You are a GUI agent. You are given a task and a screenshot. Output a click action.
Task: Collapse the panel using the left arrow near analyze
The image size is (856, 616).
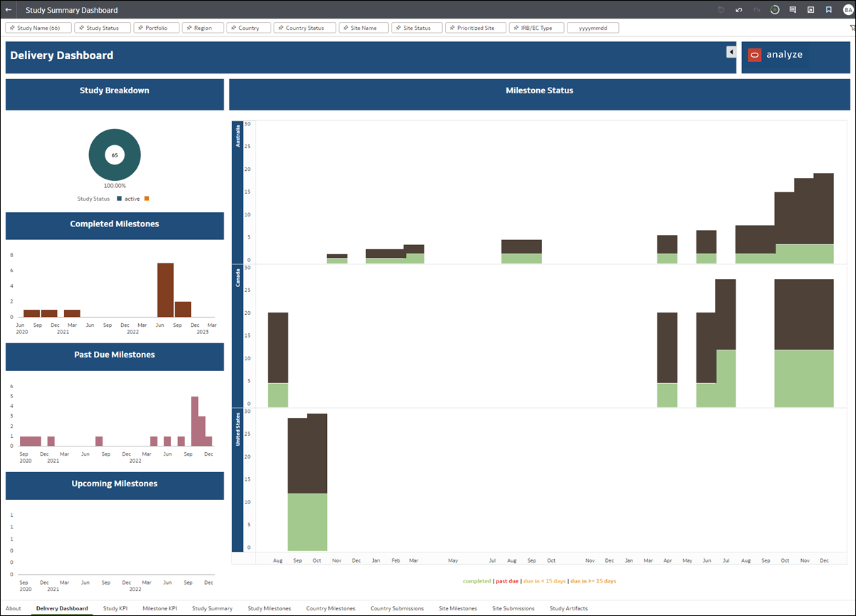(731, 51)
